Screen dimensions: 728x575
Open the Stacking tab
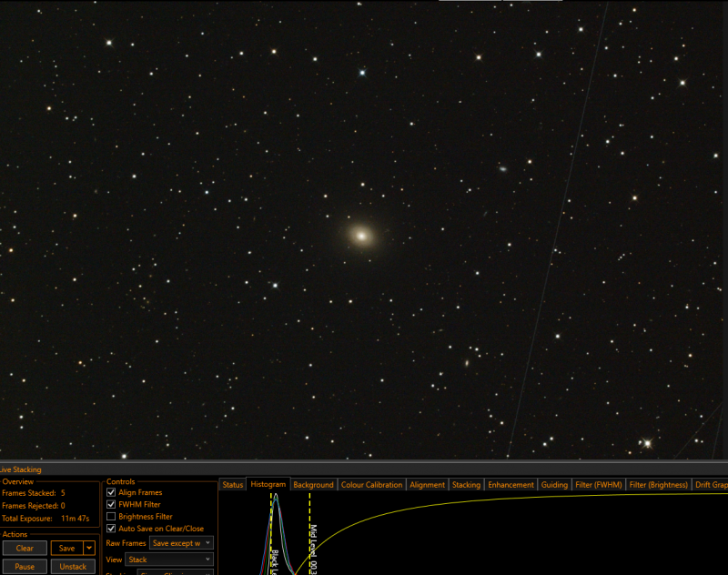(x=466, y=485)
